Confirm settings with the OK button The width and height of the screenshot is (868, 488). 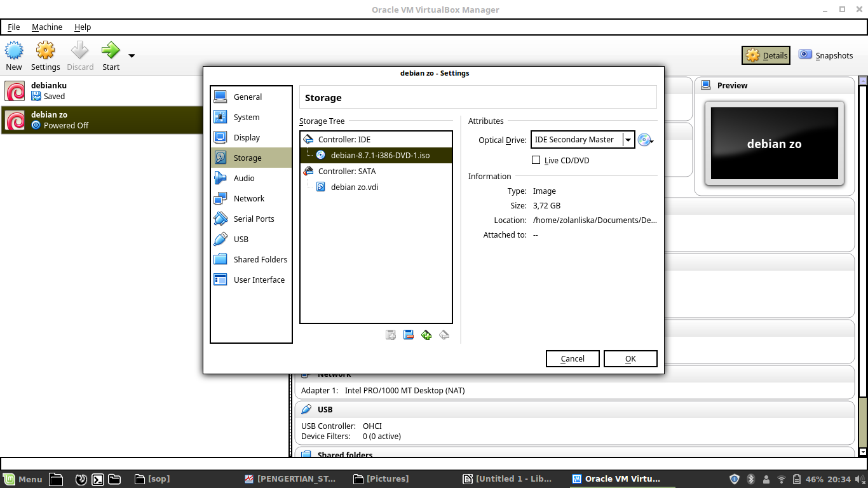pyautogui.click(x=630, y=358)
